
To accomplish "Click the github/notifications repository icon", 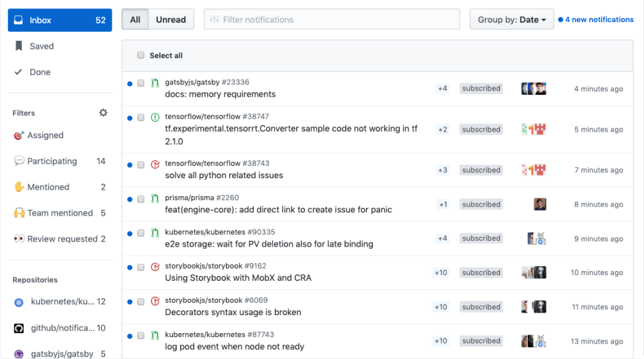I will click(x=19, y=328).
